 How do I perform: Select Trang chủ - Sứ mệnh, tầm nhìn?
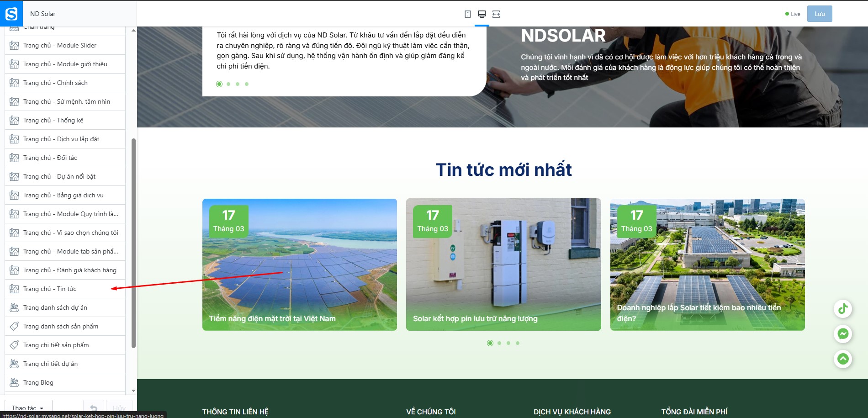coord(65,101)
